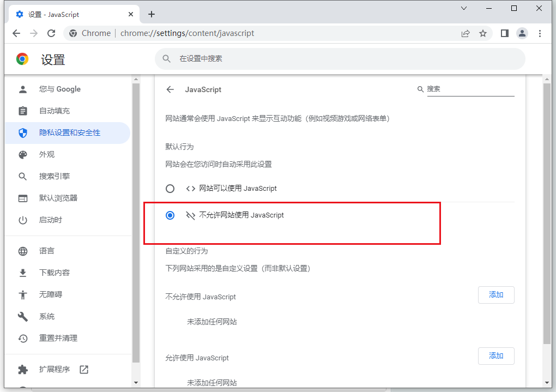Reload the page
The height and width of the screenshot is (392, 556).
[51, 33]
